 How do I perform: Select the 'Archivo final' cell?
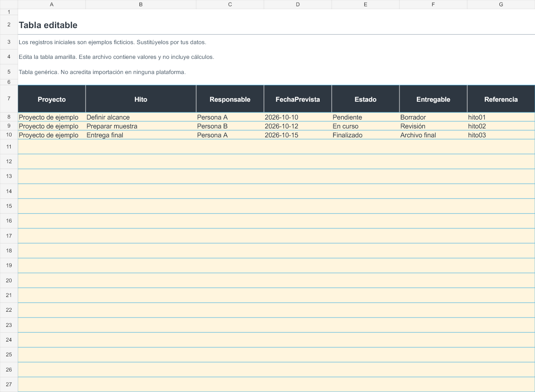tap(433, 135)
